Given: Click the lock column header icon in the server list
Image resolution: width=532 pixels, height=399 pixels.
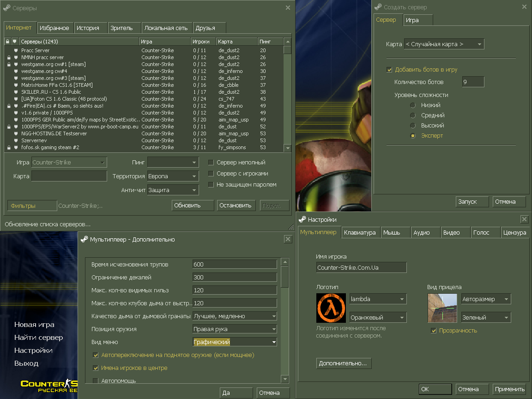Looking at the screenshot, I should pos(7,42).
